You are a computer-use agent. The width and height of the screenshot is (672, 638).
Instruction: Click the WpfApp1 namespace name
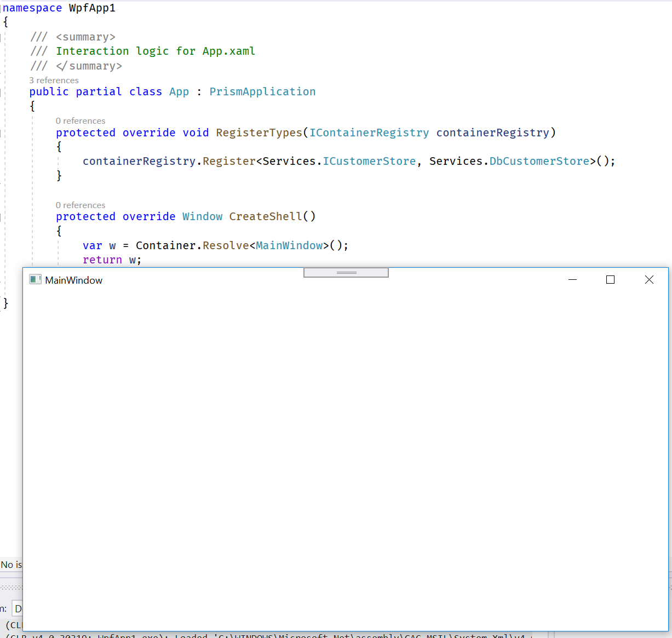point(92,8)
